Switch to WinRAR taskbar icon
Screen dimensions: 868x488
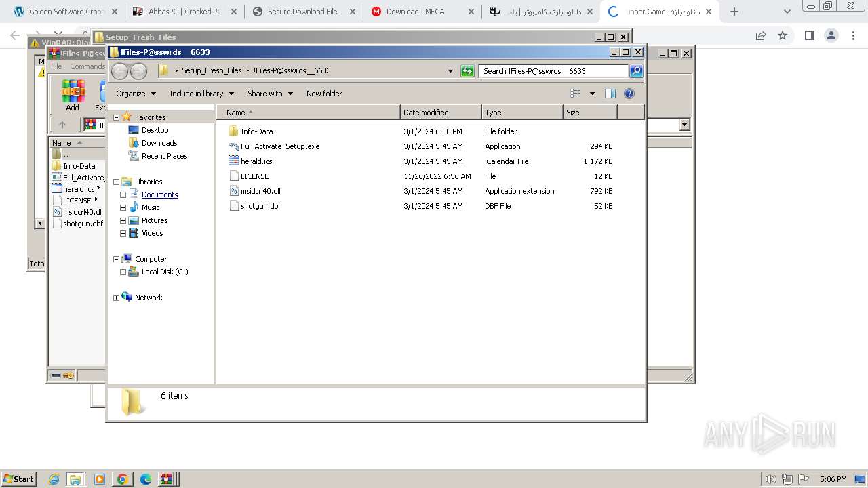click(x=167, y=479)
